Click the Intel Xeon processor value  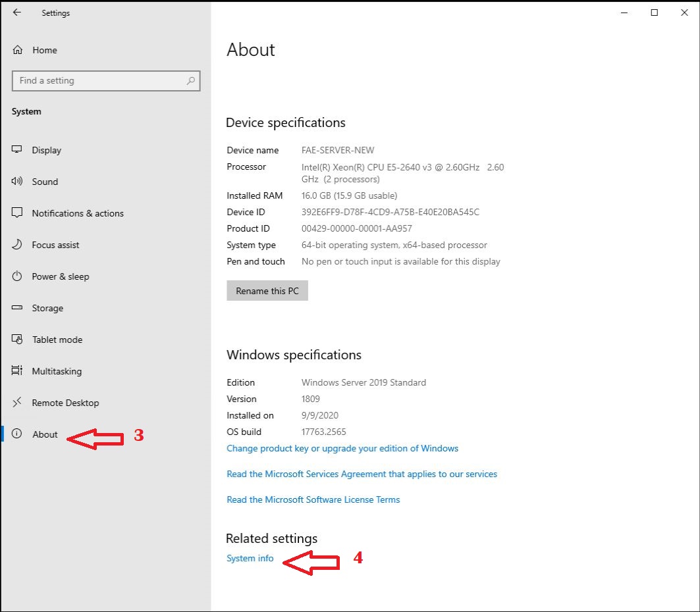point(402,173)
